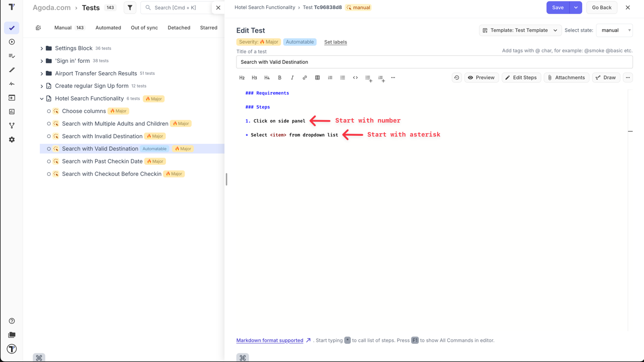
Task: Open the Test Template dropdown
Action: [x=520, y=30]
